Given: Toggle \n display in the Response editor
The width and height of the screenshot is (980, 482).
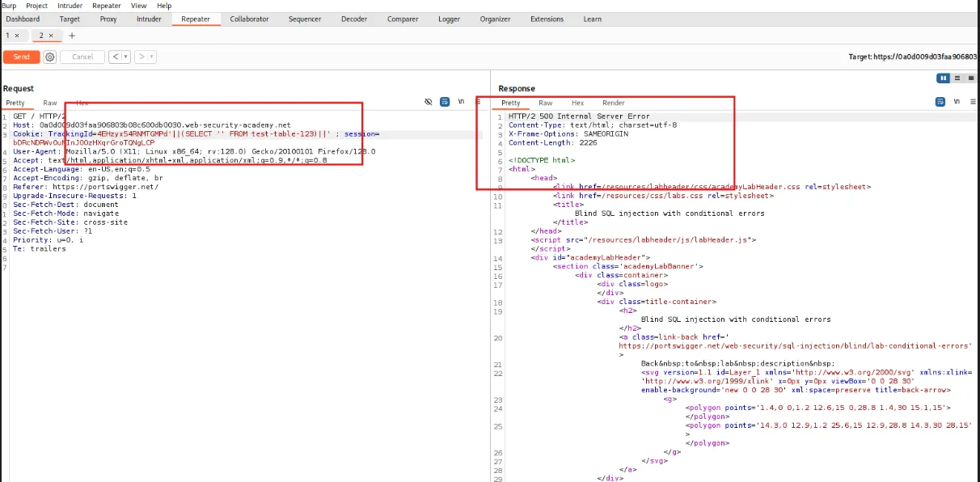Looking at the screenshot, I should click(x=957, y=101).
